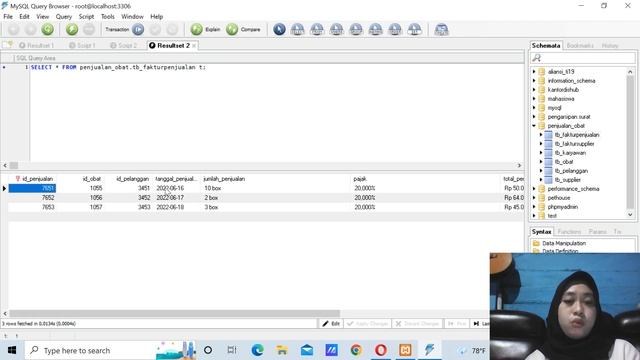Expand the phpmyadmin database node
The height and width of the screenshot is (360, 640).
(534, 207)
